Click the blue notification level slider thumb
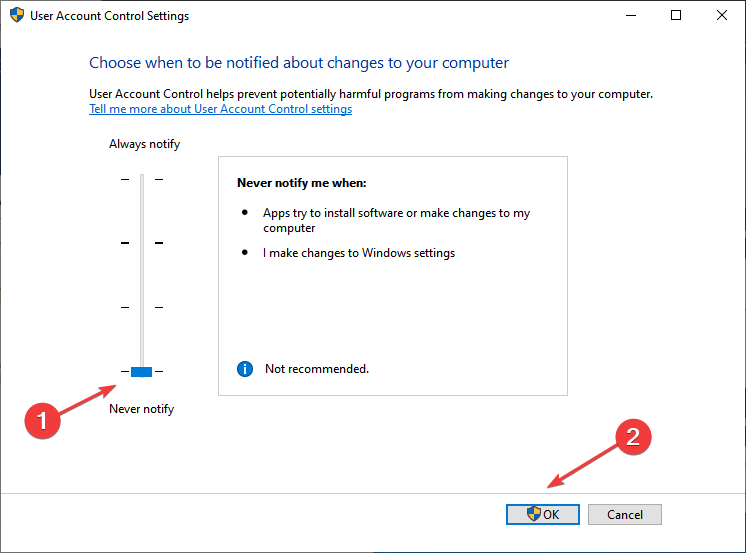The image size is (746, 553). [x=141, y=372]
